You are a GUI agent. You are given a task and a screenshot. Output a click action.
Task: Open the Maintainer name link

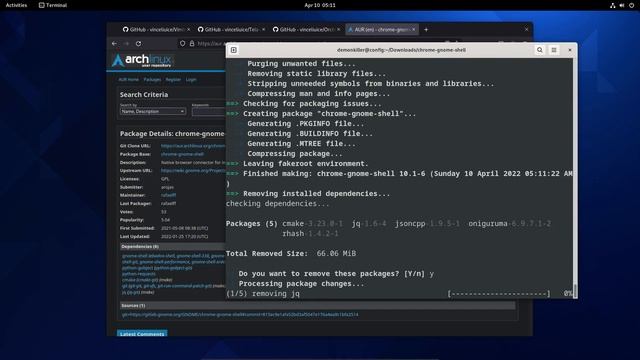169,195
